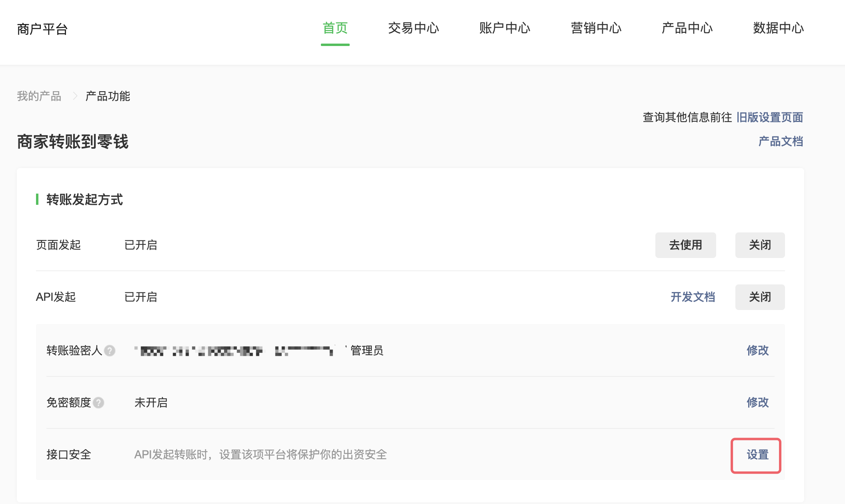
Task: Open 产品中心 from top menu
Action: point(687,28)
